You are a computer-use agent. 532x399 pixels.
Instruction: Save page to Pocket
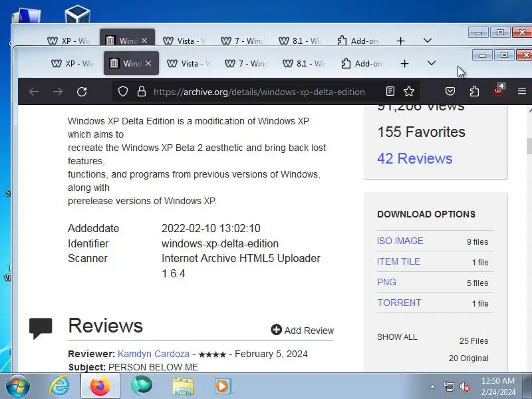[x=450, y=91]
